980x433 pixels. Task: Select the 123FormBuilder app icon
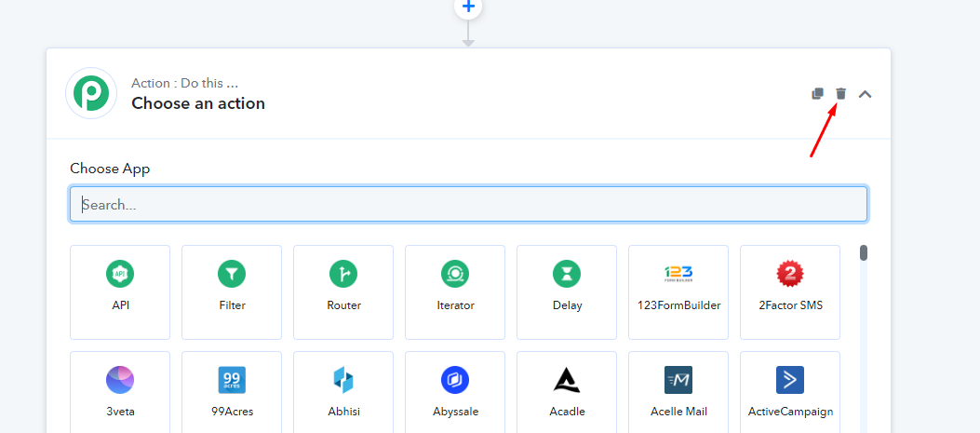[678, 274]
